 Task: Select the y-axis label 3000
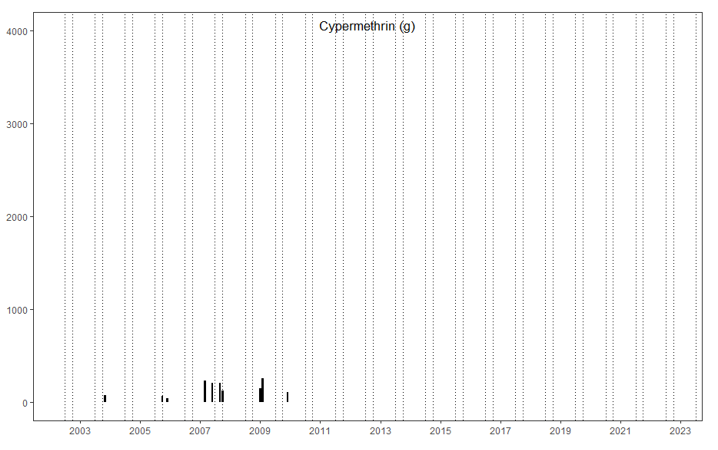click(x=17, y=125)
